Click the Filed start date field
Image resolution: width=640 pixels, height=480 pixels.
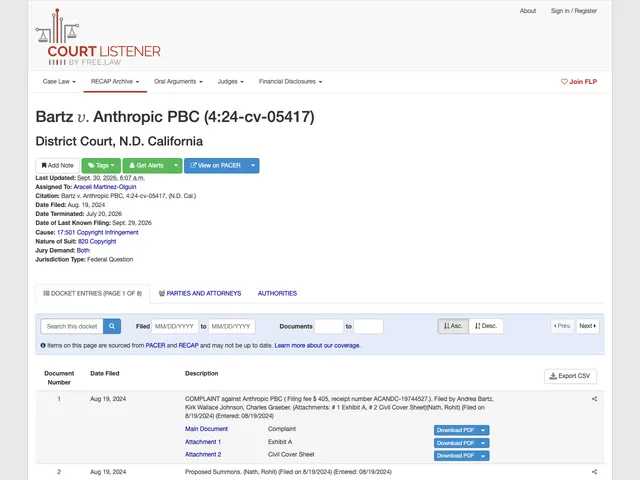coord(175,326)
